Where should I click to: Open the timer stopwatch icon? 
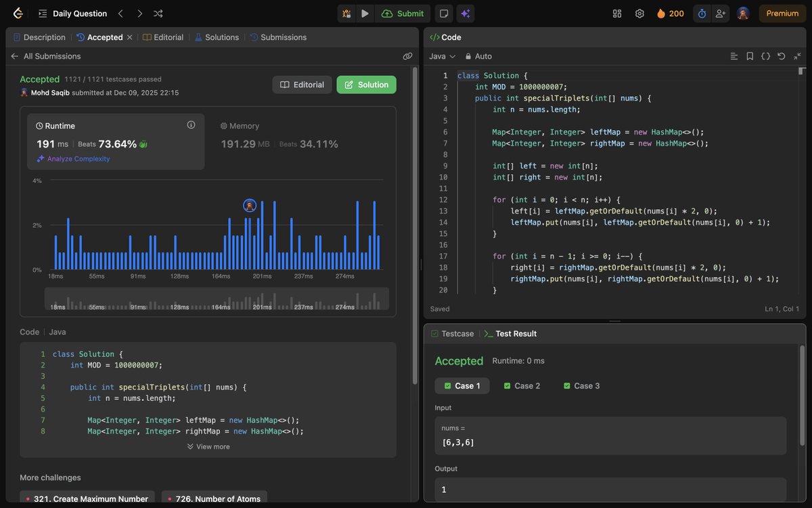point(702,14)
